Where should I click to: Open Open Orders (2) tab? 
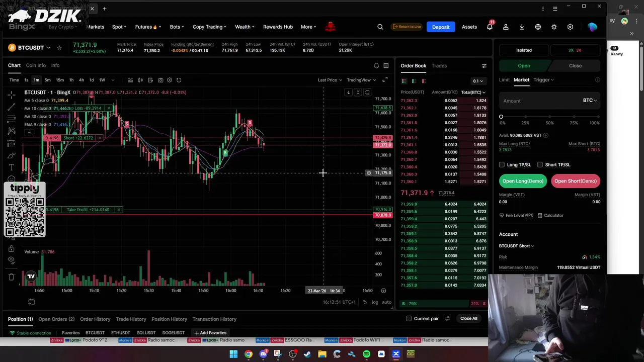[x=56, y=319]
